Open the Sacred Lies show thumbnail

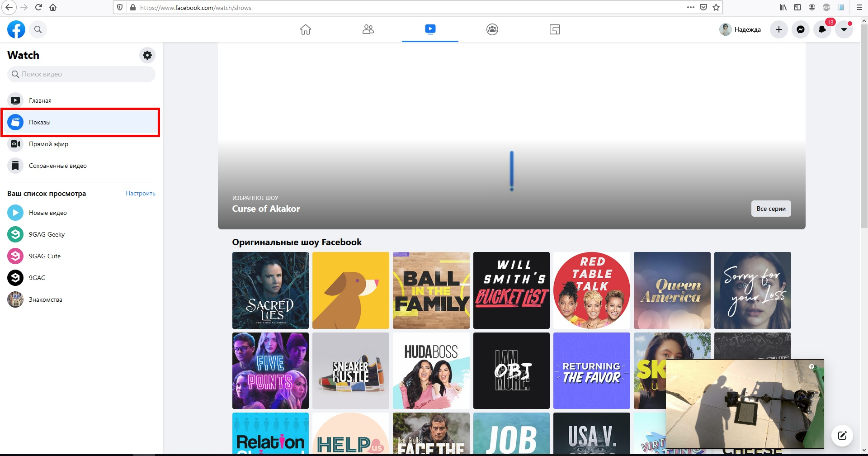point(270,290)
